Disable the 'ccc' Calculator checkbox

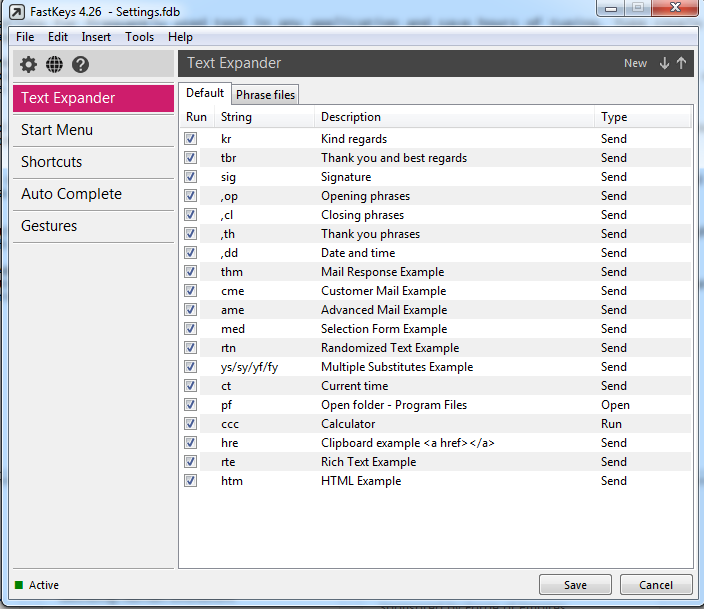(x=190, y=424)
